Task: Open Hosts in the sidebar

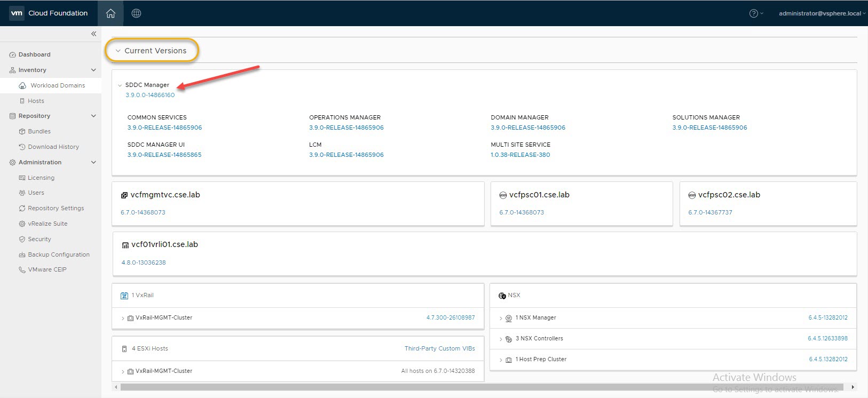Action: click(x=36, y=101)
